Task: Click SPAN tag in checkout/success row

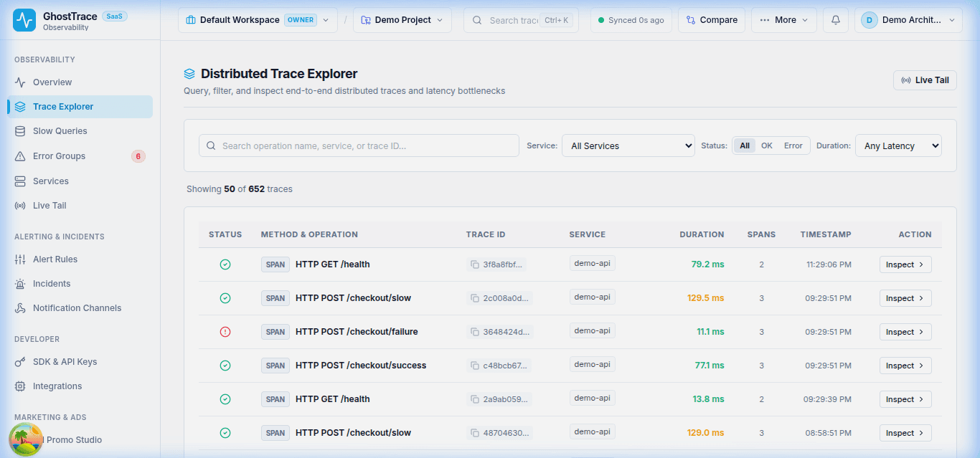Action: tap(275, 366)
